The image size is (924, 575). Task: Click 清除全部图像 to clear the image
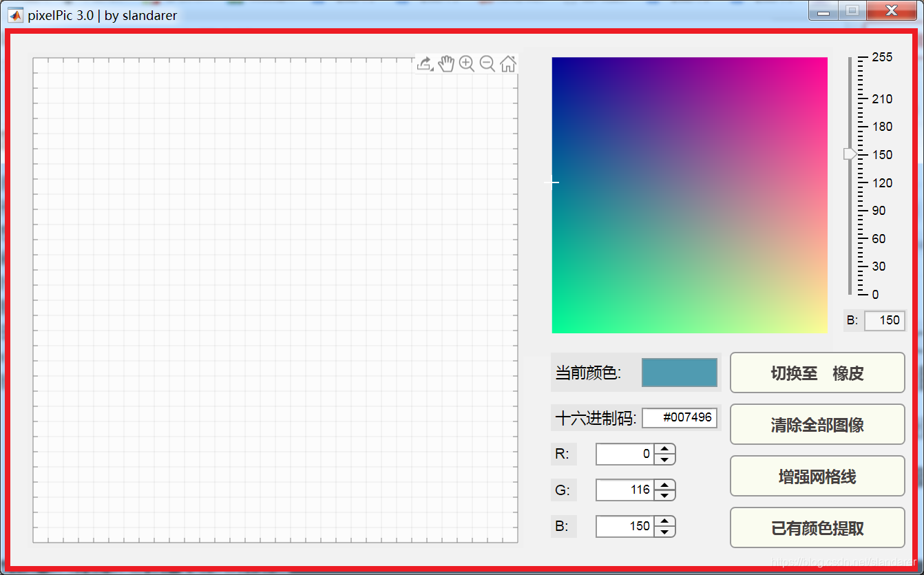pos(817,425)
